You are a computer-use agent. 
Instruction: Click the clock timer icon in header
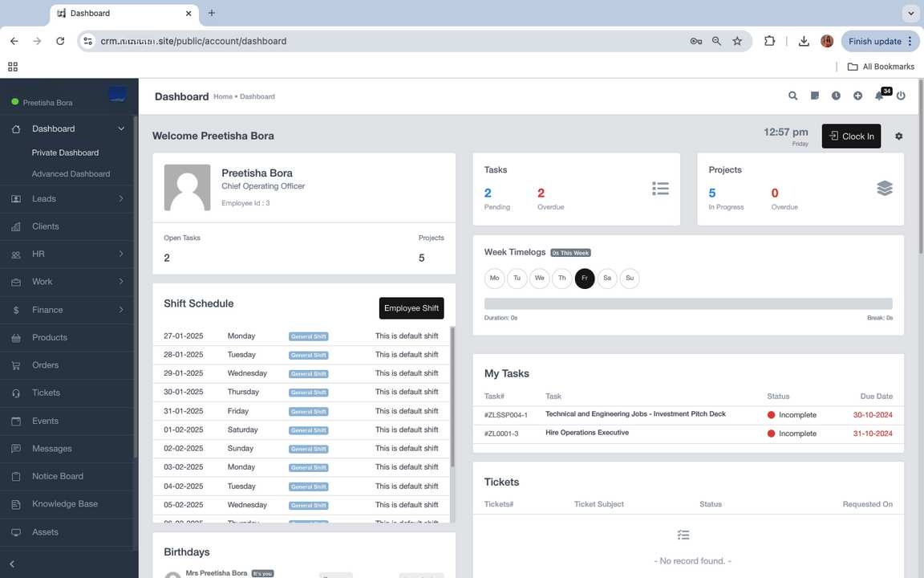pos(836,96)
